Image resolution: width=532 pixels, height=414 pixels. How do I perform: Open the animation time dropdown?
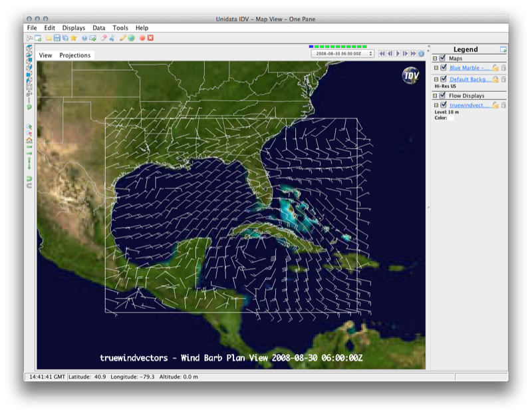(342, 53)
